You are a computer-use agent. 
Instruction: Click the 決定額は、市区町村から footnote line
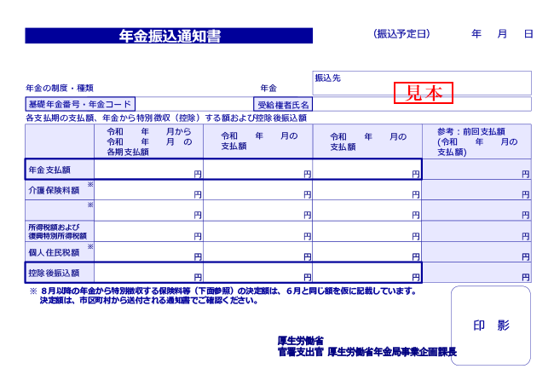149,301
